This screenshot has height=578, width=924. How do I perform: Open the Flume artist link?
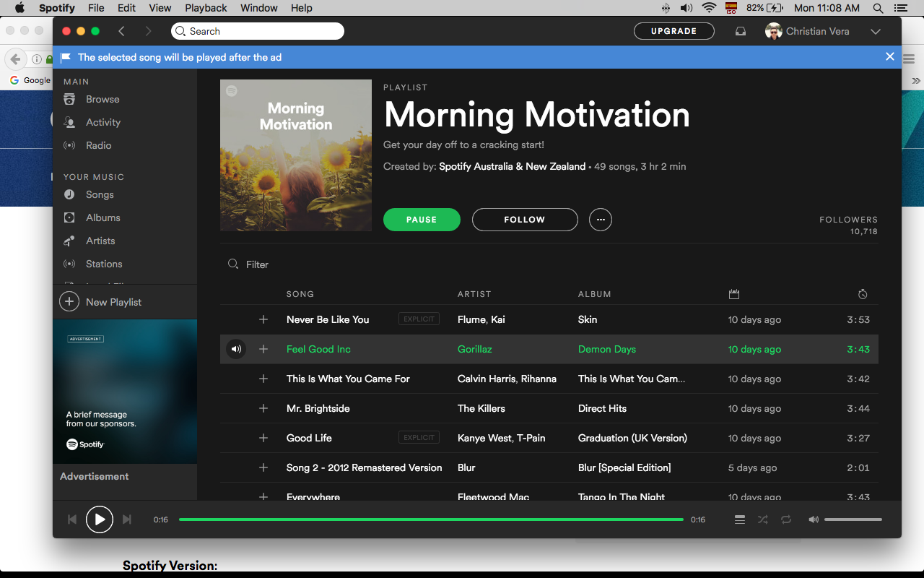click(x=472, y=319)
